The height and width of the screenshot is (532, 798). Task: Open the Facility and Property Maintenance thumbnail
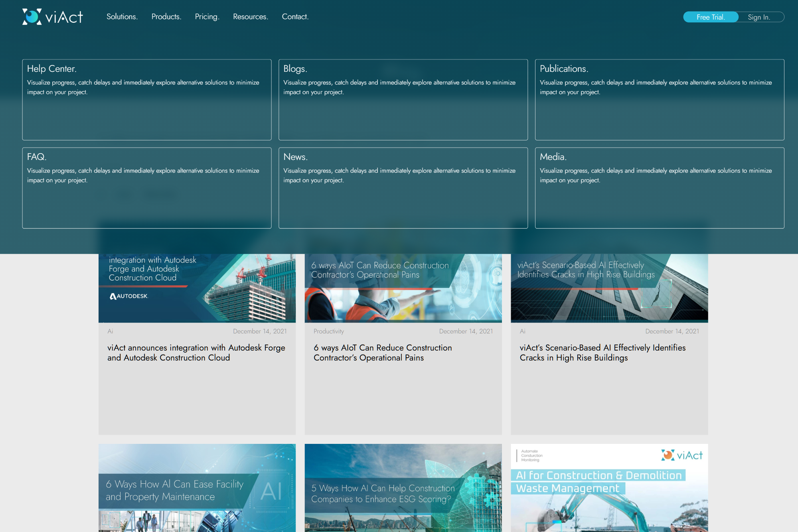click(x=197, y=488)
